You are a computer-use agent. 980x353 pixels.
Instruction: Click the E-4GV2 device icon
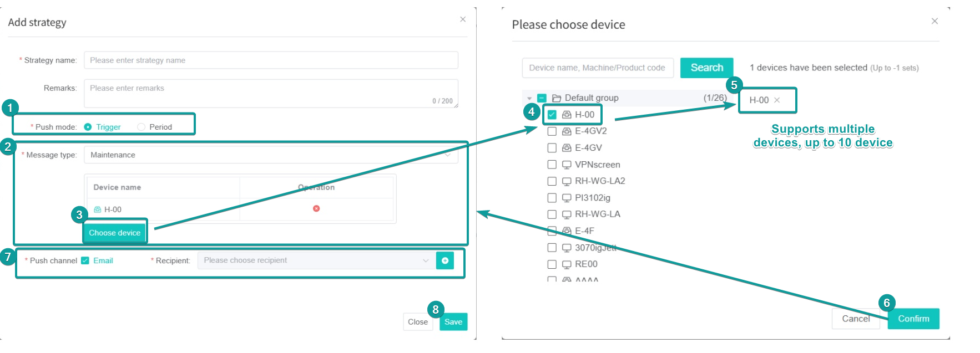[x=567, y=131]
